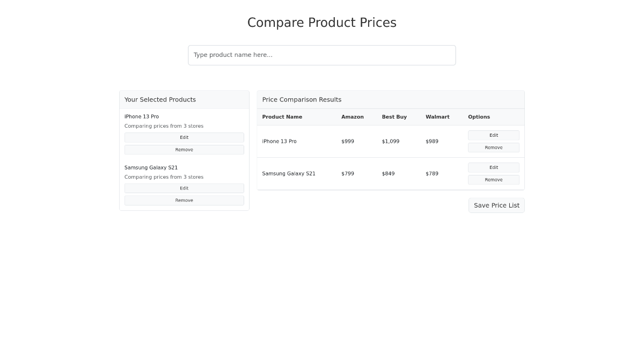Click the Price Comparison Results panel heading
Image resolution: width=644 pixels, height=338 pixels.
point(302,100)
